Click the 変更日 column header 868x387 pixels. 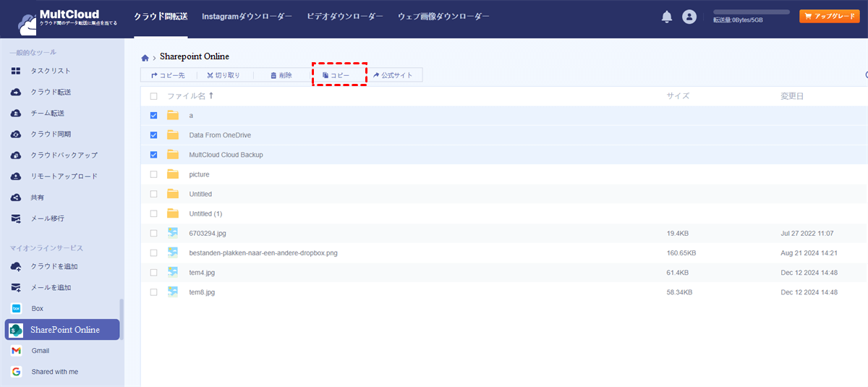click(792, 95)
